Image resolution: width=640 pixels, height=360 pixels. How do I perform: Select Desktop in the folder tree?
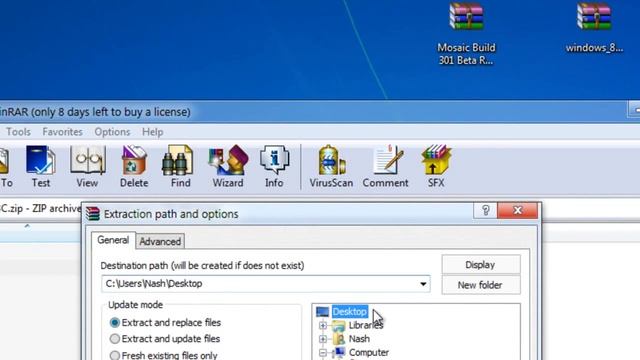coord(350,312)
